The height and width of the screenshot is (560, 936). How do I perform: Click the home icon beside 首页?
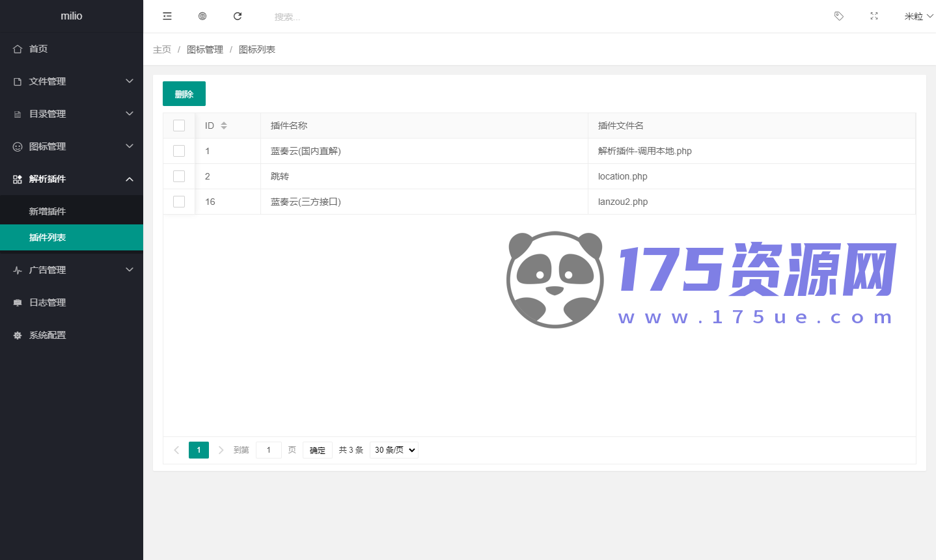click(18, 49)
